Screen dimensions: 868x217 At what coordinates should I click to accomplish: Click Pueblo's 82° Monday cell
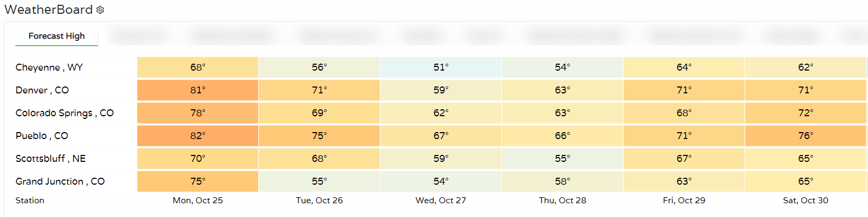(198, 136)
